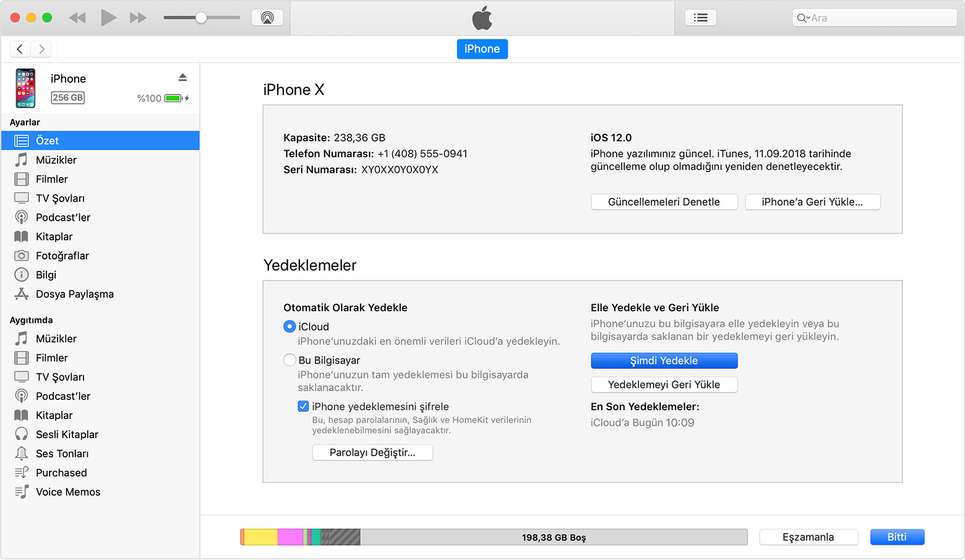Open Müzikler under Ayarlar

click(100, 159)
